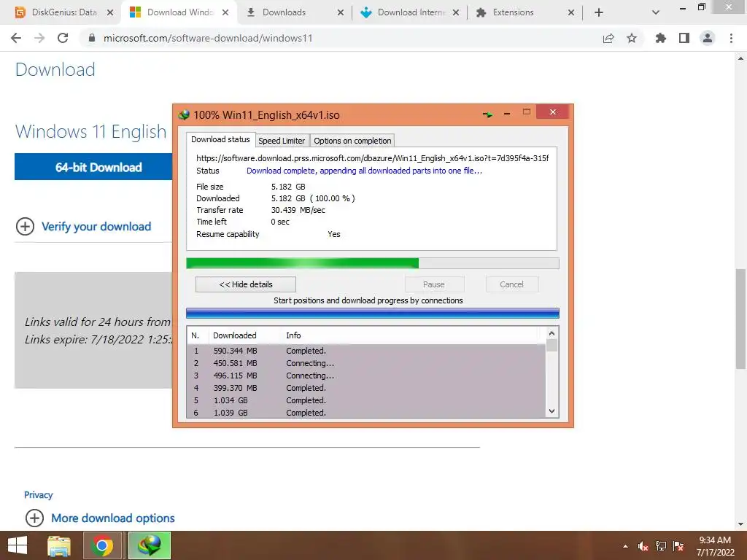Select connection row 4 with 399.370 MB
The height and width of the screenshot is (560, 747).
pyautogui.click(x=366, y=388)
